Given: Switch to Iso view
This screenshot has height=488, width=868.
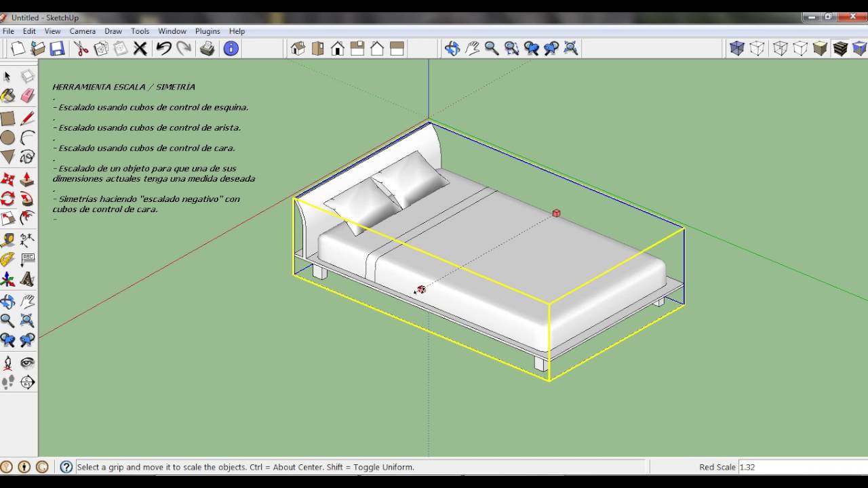Looking at the screenshot, I should pyautogui.click(x=298, y=48).
